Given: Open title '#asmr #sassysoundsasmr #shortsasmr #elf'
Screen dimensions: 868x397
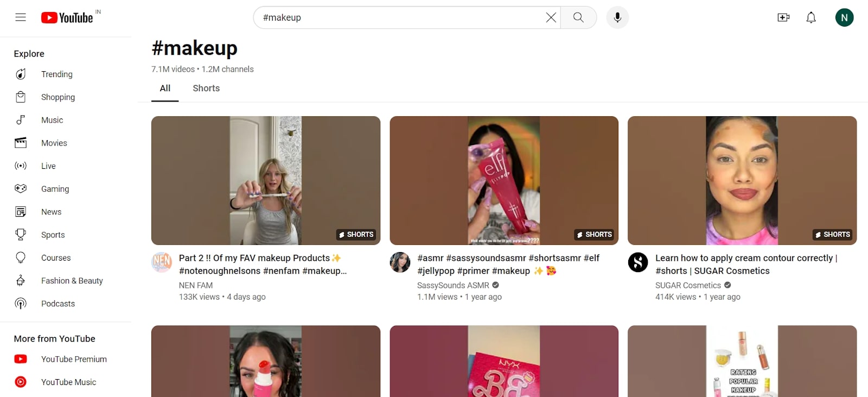Looking at the screenshot, I should (x=508, y=264).
